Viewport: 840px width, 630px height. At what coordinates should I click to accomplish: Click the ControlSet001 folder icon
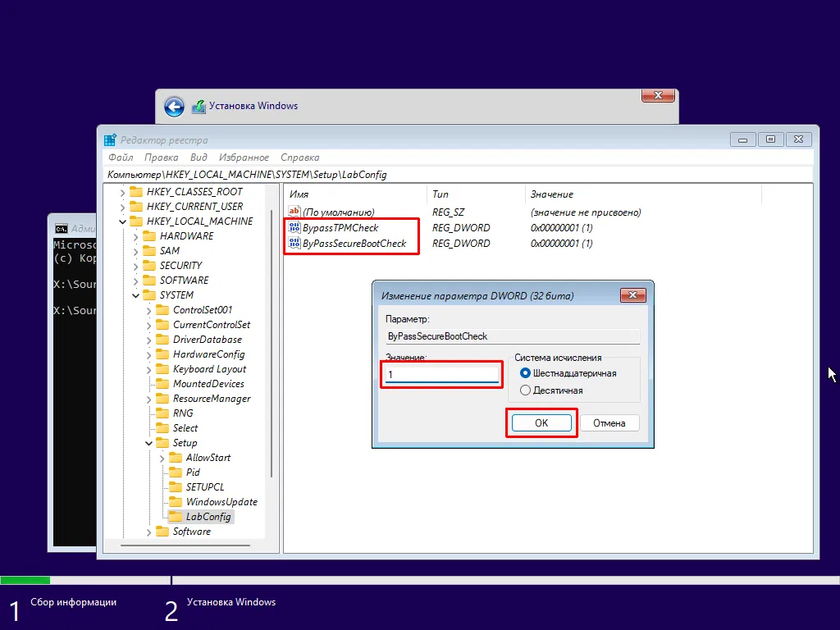point(162,310)
